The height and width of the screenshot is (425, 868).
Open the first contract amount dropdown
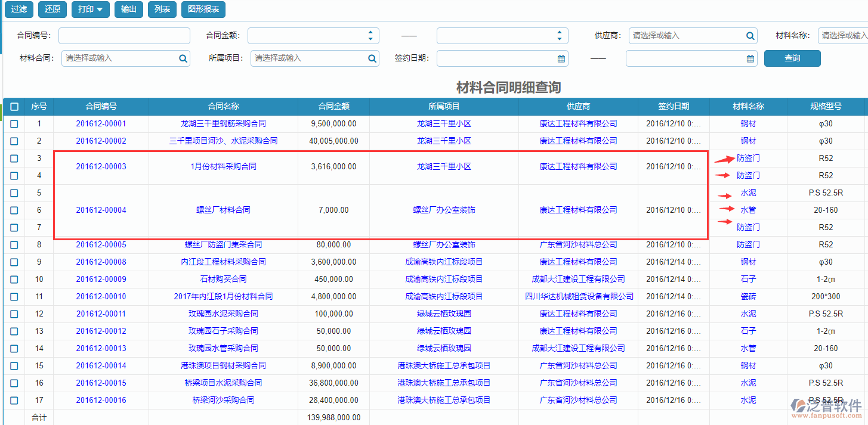(369, 36)
